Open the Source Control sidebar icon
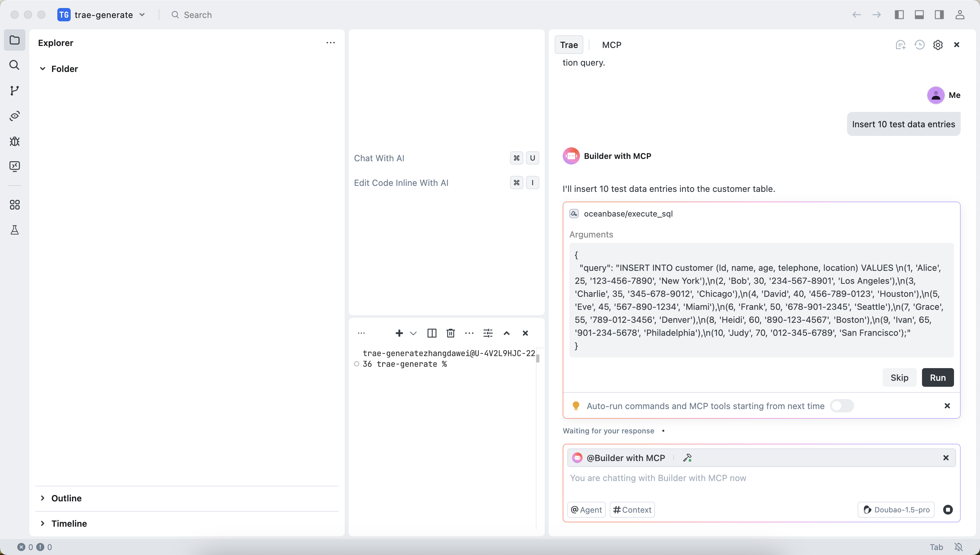The image size is (980, 555). (14, 91)
